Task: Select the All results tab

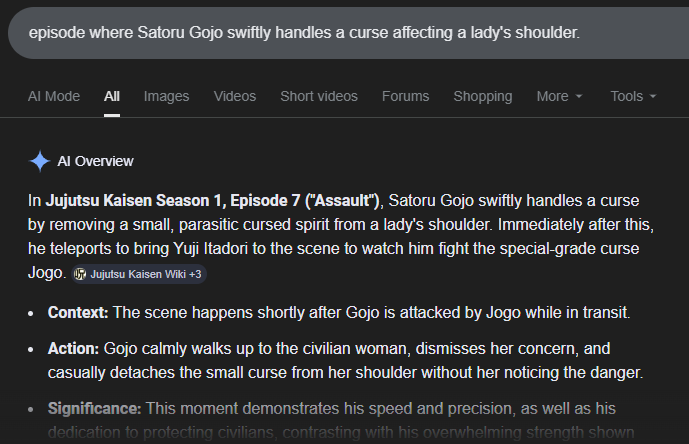Action: click(x=112, y=97)
